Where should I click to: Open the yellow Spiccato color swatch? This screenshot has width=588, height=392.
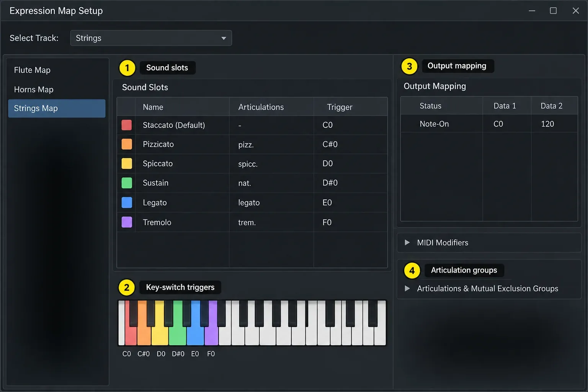coord(127,163)
